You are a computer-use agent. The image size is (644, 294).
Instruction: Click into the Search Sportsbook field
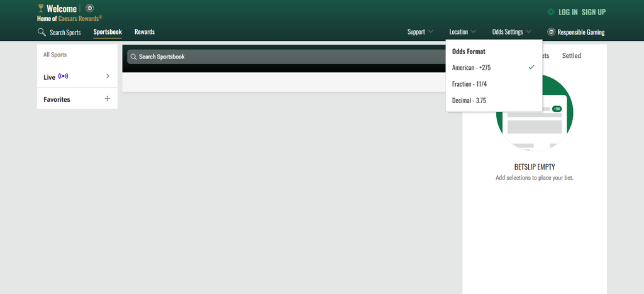click(x=286, y=57)
